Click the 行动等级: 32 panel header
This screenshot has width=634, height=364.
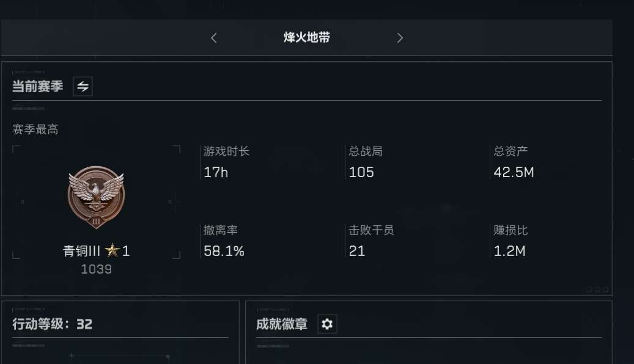(x=53, y=324)
